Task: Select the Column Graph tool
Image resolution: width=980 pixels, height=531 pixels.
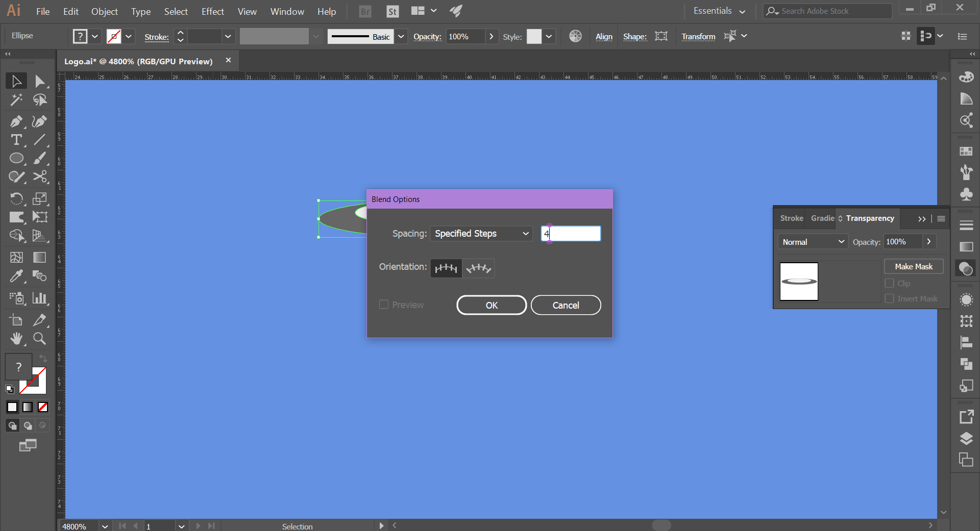Action: [x=40, y=298]
